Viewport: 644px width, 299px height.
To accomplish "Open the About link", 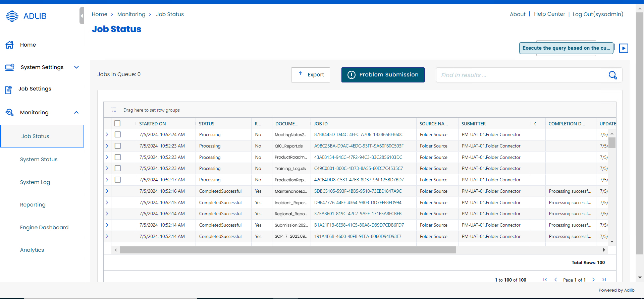I will [518, 14].
